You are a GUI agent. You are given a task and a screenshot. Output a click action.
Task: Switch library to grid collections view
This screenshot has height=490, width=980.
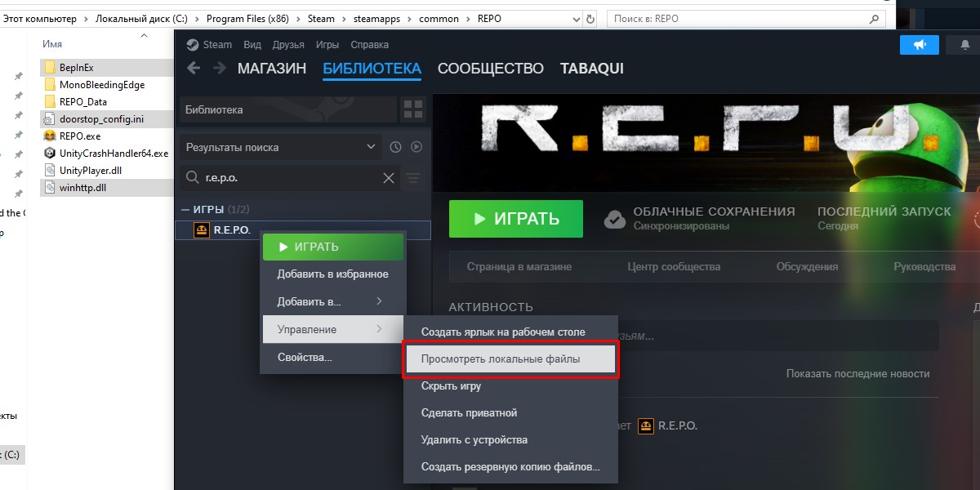(413, 109)
